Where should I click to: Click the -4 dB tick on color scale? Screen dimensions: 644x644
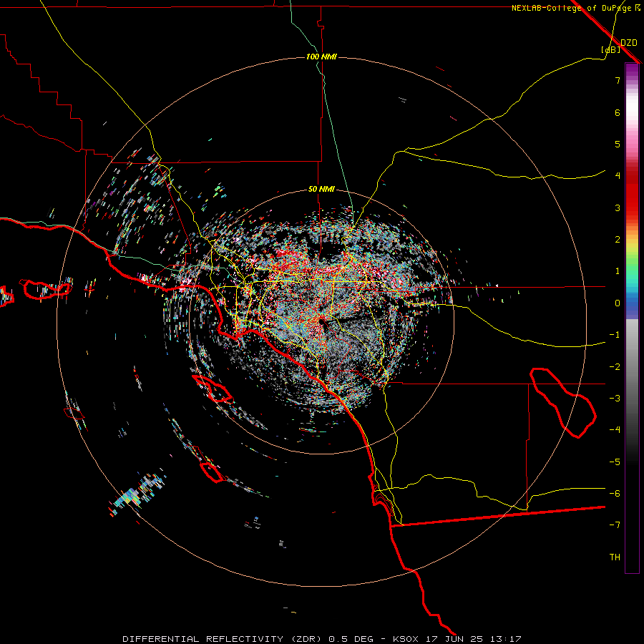(615, 430)
